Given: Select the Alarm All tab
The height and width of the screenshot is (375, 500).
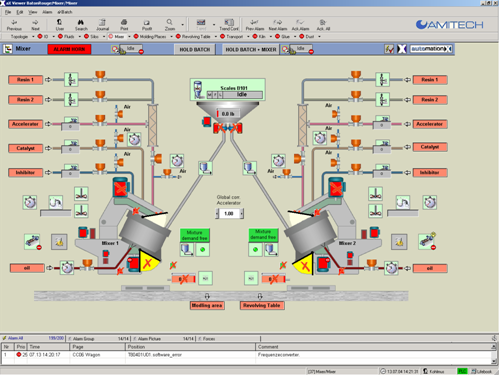Looking at the screenshot, I should [x=33, y=338].
